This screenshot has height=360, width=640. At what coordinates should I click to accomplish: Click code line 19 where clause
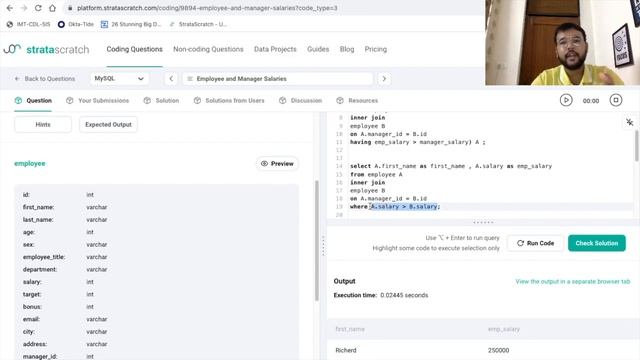pyautogui.click(x=395, y=207)
